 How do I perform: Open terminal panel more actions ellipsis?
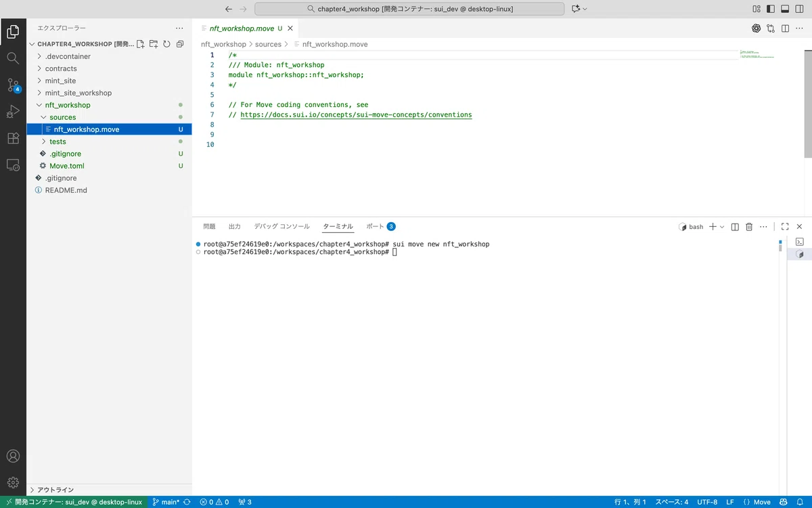763,227
